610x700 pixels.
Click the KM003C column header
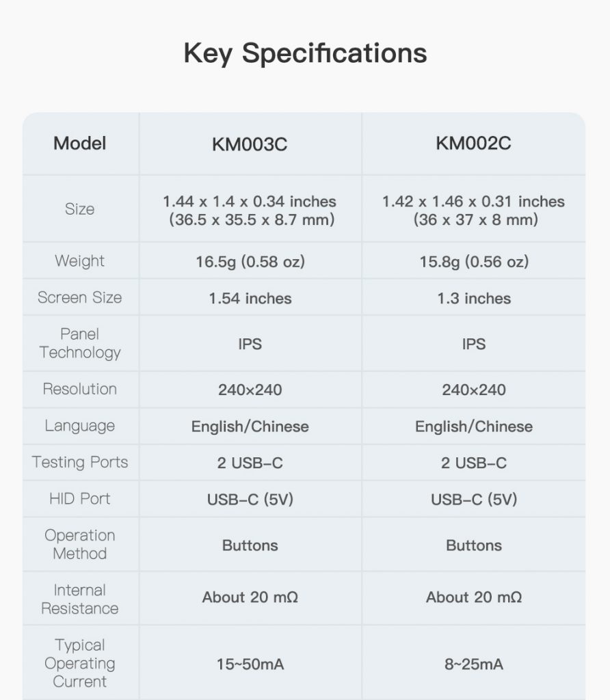click(250, 144)
